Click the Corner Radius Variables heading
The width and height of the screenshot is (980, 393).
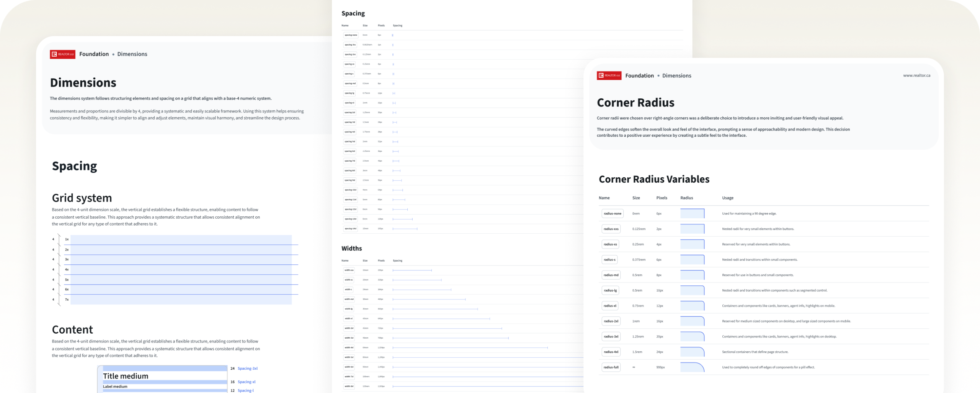pyautogui.click(x=654, y=179)
